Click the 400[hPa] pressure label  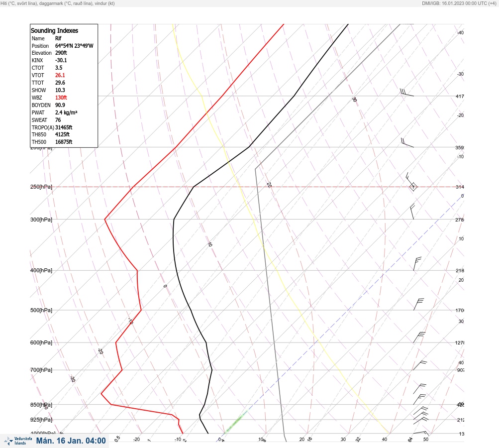tap(41, 270)
